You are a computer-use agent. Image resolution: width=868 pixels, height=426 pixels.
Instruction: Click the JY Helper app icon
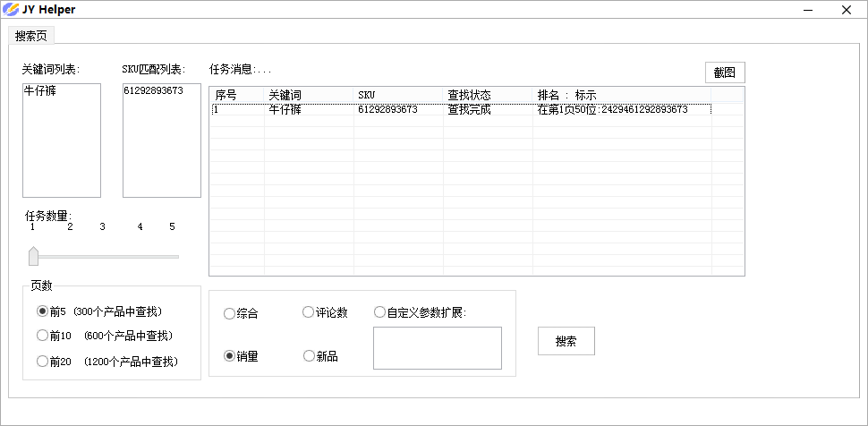pos(11,10)
